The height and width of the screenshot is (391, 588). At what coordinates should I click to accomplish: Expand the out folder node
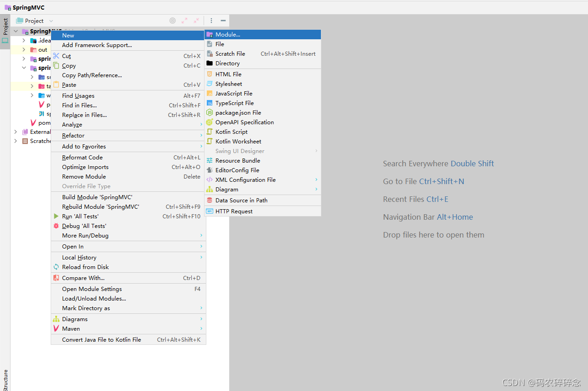24,49
